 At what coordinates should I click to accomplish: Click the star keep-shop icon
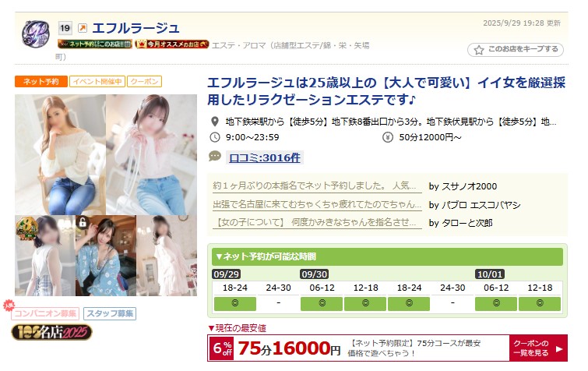tap(478, 50)
